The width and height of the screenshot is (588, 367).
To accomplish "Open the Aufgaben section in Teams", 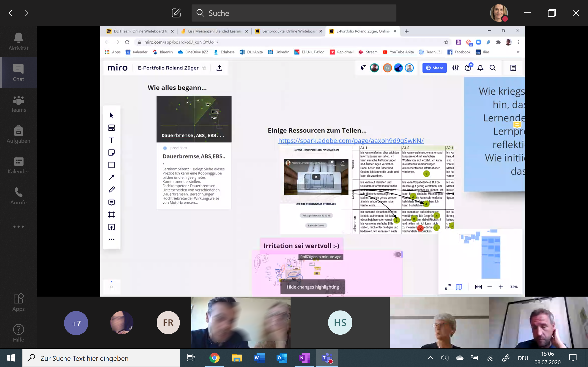I will (x=18, y=134).
